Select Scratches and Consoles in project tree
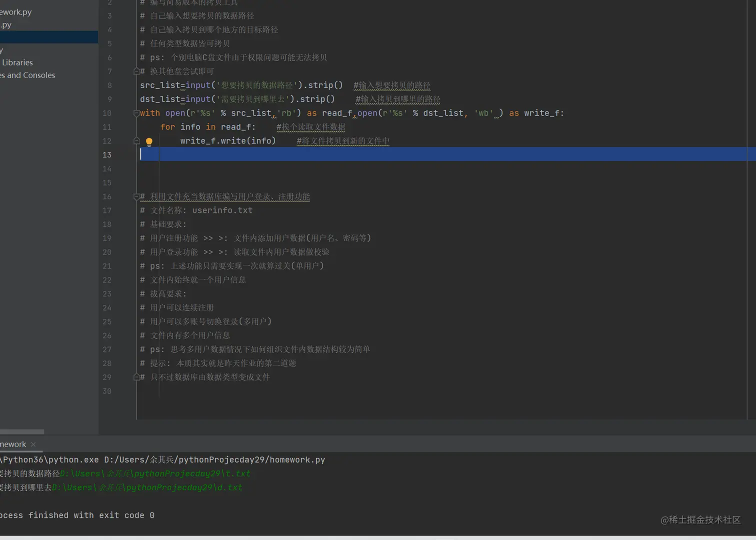 point(27,75)
